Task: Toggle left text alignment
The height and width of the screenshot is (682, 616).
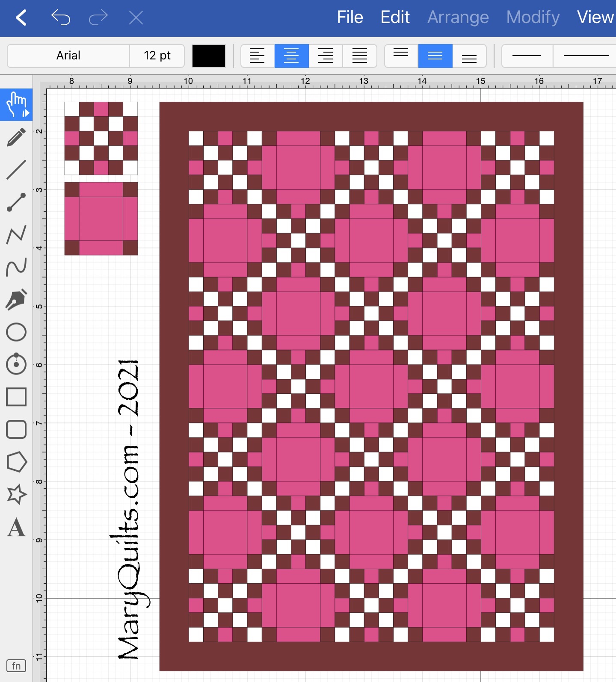Action: (x=257, y=56)
